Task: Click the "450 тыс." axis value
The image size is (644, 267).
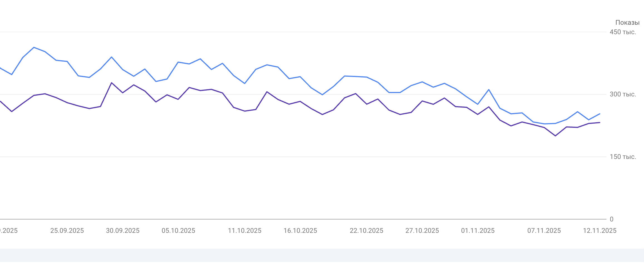Action: (x=623, y=32)
